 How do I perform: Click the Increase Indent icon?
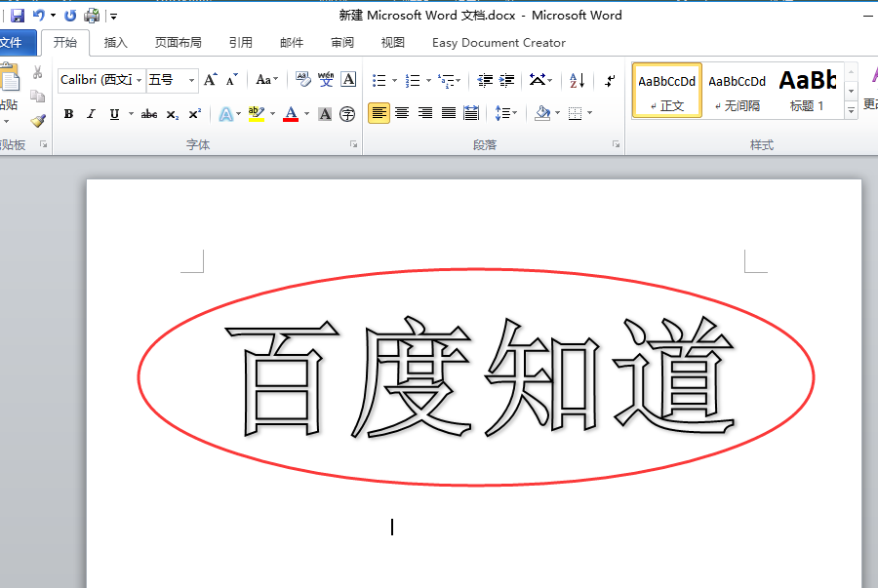click(x=506, y=81)
